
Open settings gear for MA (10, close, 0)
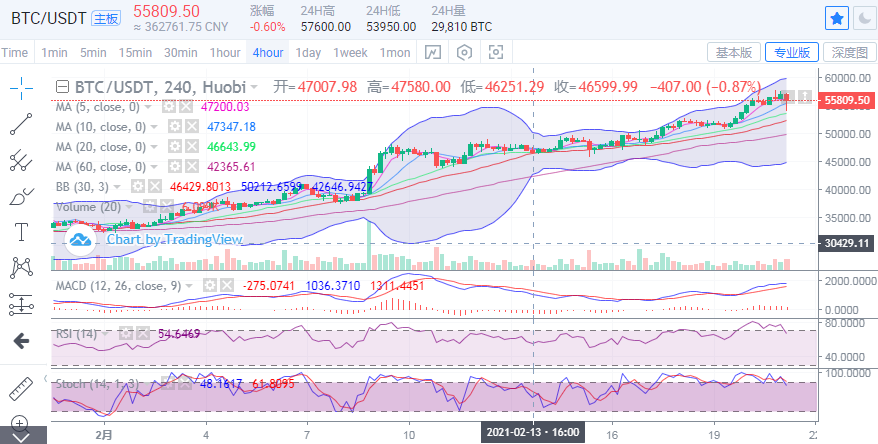tap(175, 127)
